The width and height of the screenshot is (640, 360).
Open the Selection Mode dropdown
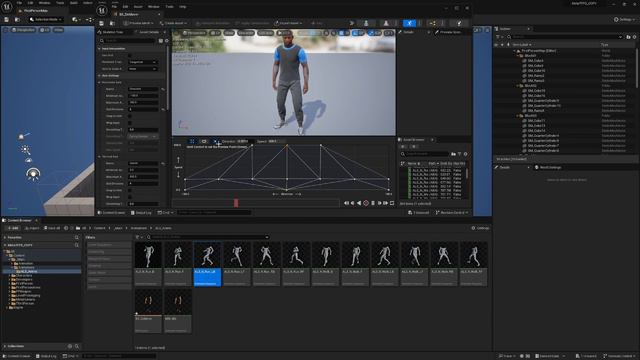(x=46, y=19)
